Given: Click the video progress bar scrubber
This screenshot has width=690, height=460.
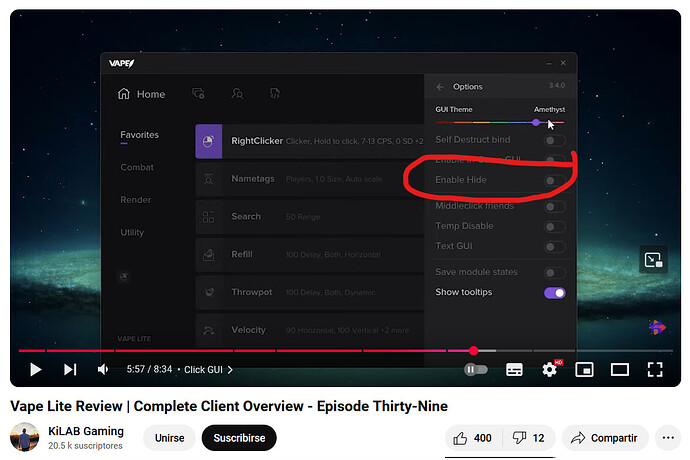Looking at the screenshot, I should (x=473, y=351).
